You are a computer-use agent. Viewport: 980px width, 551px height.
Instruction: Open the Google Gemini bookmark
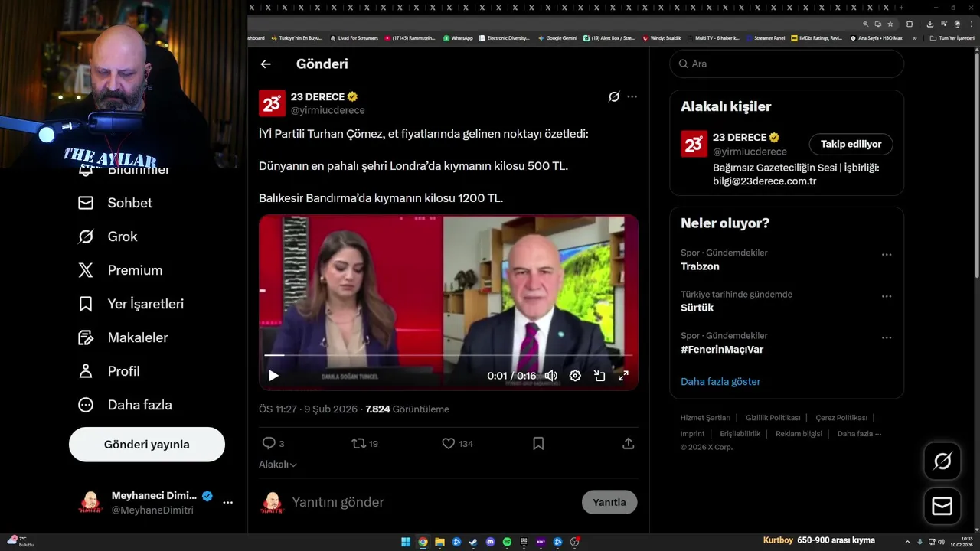(x=557, y=37)
